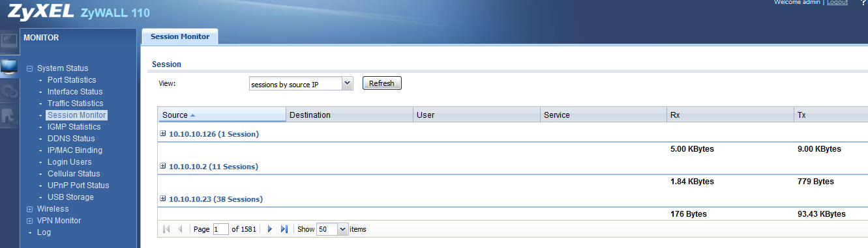This screenshot has width=868, height=248.
Task: Sort by Destination column header
Action: pyautogui.click(x=350, y=115)
